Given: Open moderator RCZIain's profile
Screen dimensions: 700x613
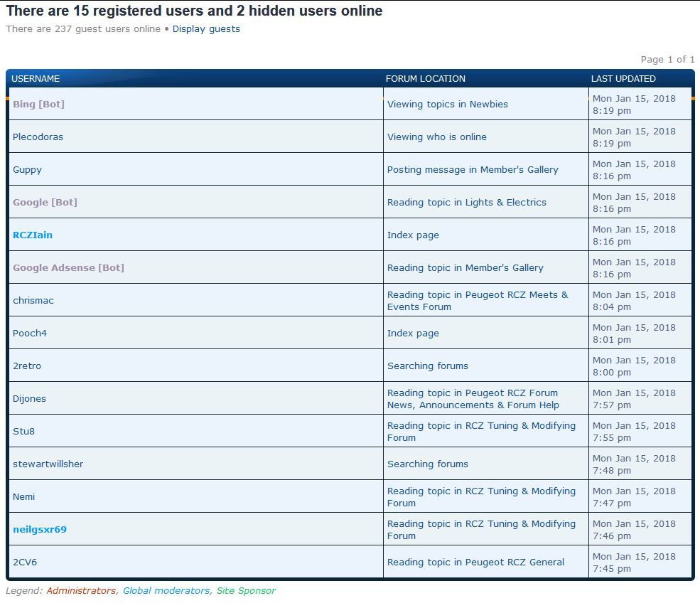Looking at the screenshot, I should [33, 235].
